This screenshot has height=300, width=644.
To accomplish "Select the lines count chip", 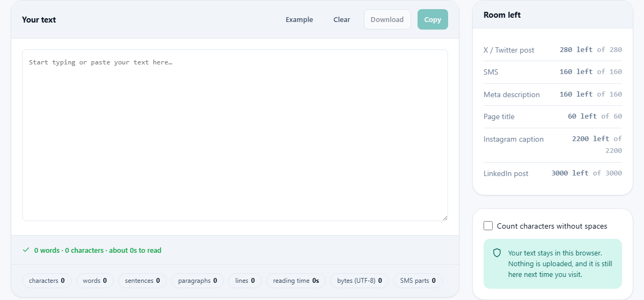I will (x=245, y=281).
